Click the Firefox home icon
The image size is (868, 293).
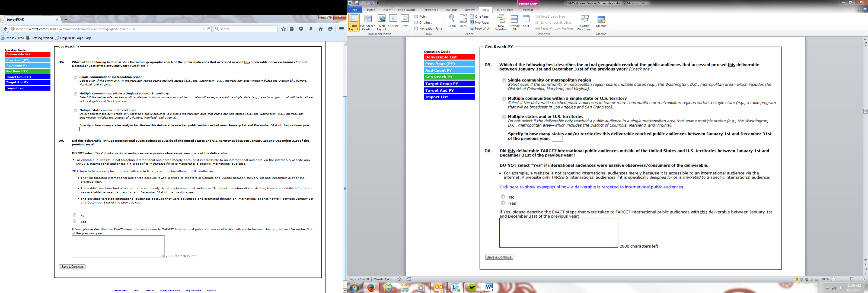pyautogui.click(x=320, y=29)
